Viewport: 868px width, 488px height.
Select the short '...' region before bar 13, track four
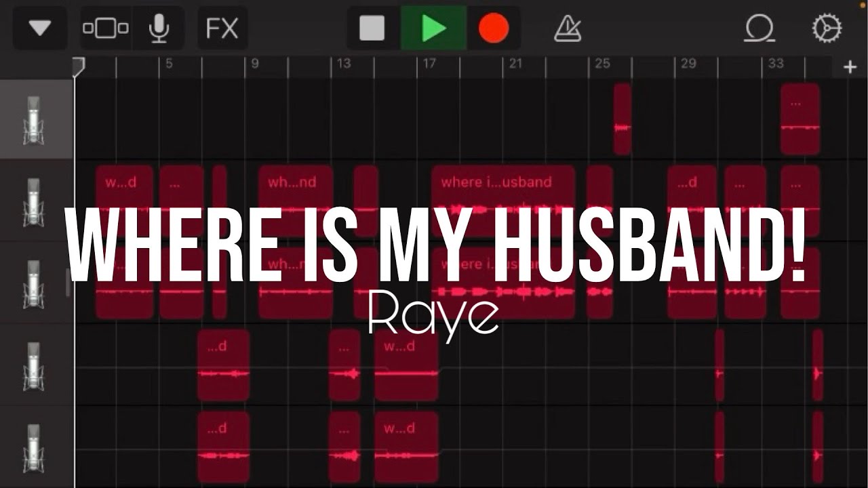pyautogui.click(x=344, y=365)
